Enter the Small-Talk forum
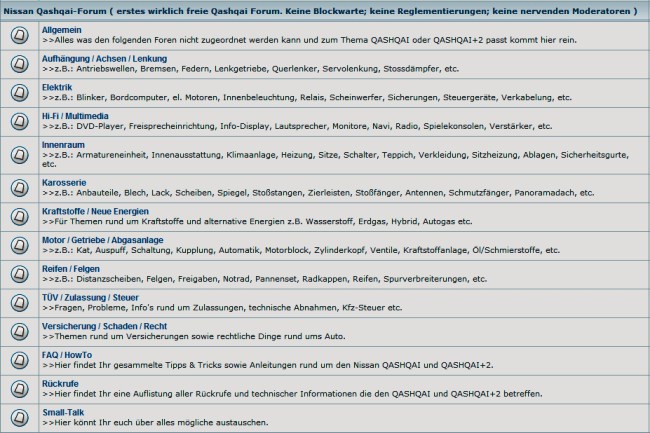Screen dimensions: 650x433 64,411
